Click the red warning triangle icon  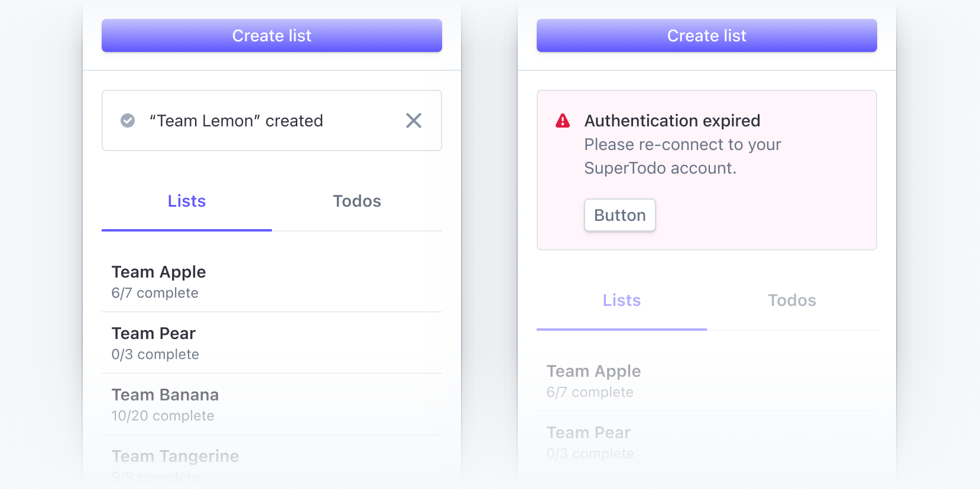point(563,120)
